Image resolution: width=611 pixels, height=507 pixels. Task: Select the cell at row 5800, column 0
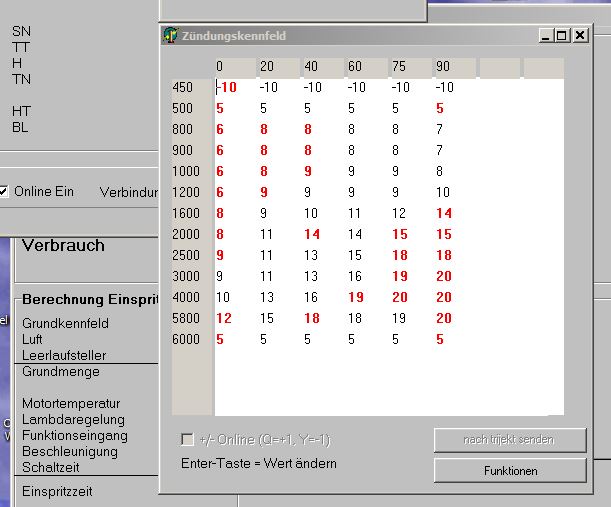(x=224, y=318)
